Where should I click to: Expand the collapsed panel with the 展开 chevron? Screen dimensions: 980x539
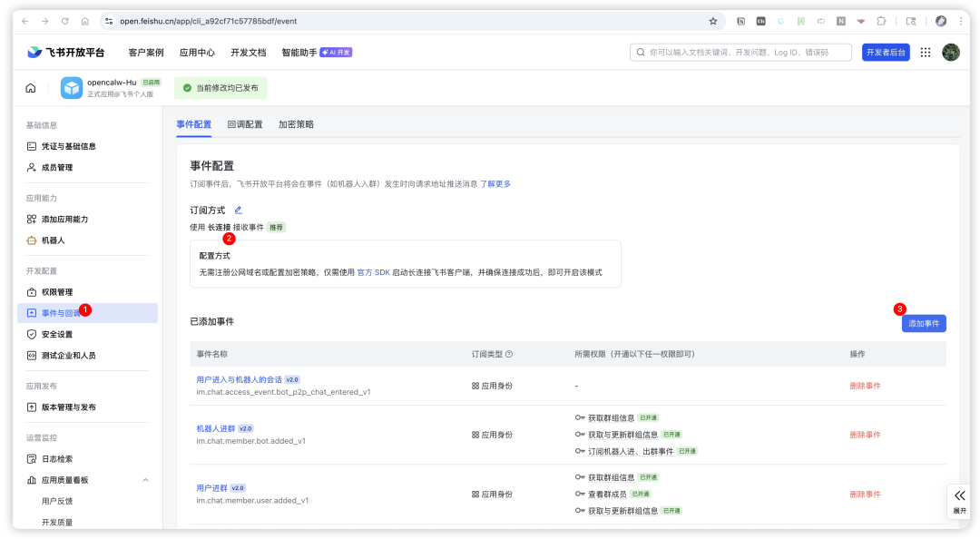coord(959,500)
